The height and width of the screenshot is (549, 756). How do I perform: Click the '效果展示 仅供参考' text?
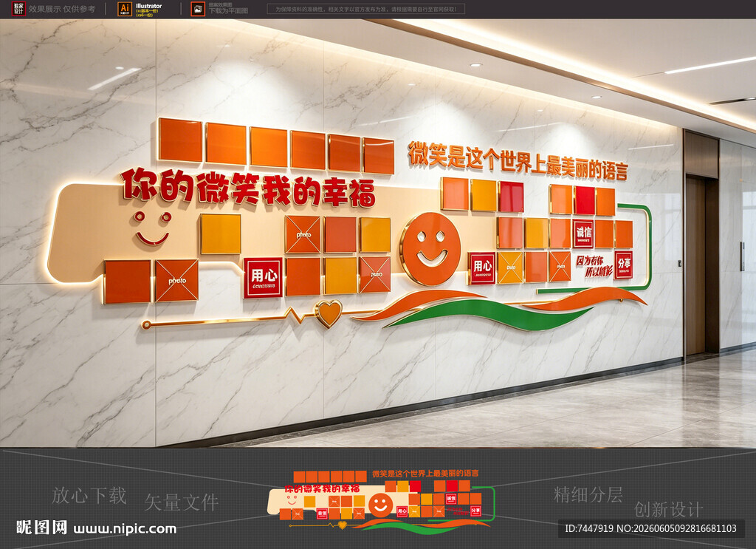(x=62, y=9)
